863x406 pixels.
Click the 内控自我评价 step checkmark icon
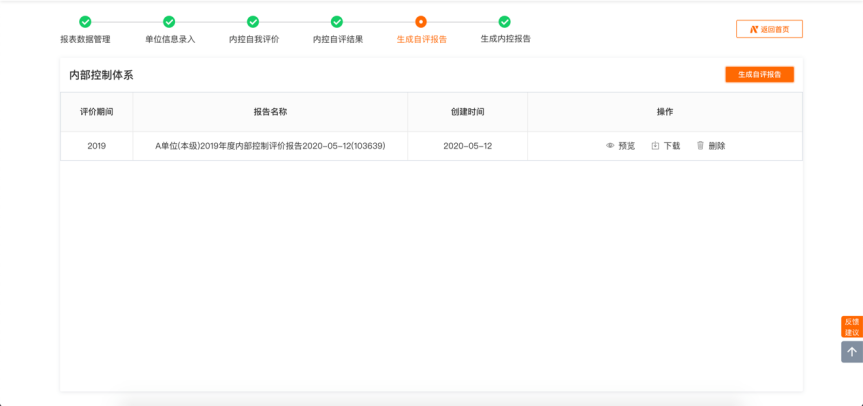coord(253,22)
